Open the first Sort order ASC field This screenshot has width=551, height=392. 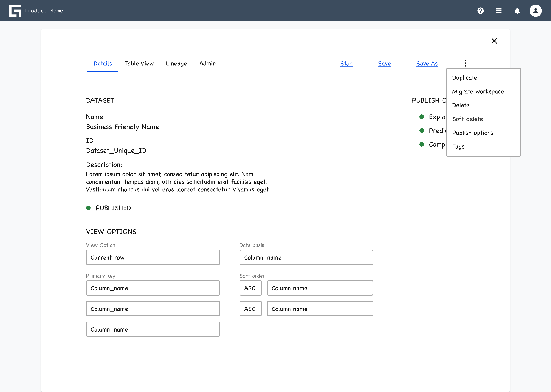[250, 288]
